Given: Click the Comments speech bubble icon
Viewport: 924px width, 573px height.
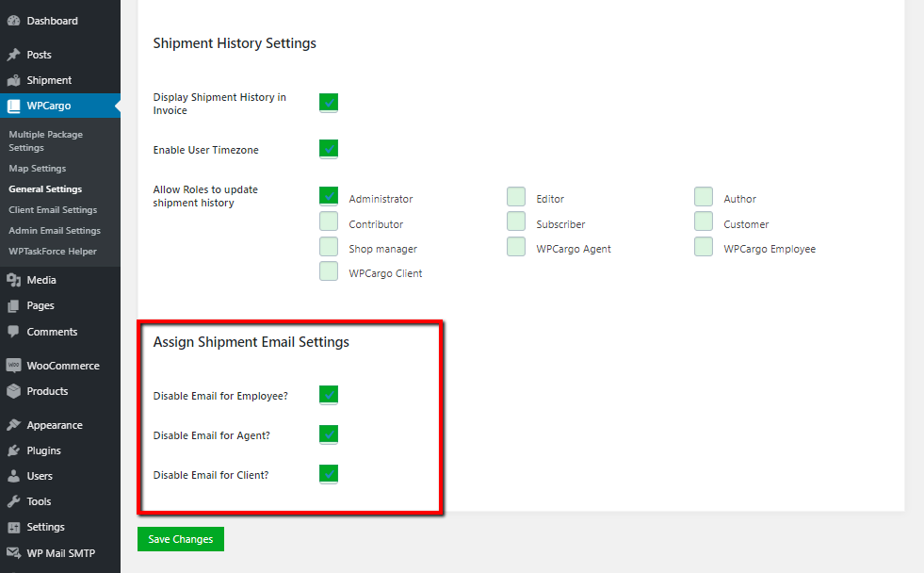Looking at the screenshot, I should tap(13, 332).
